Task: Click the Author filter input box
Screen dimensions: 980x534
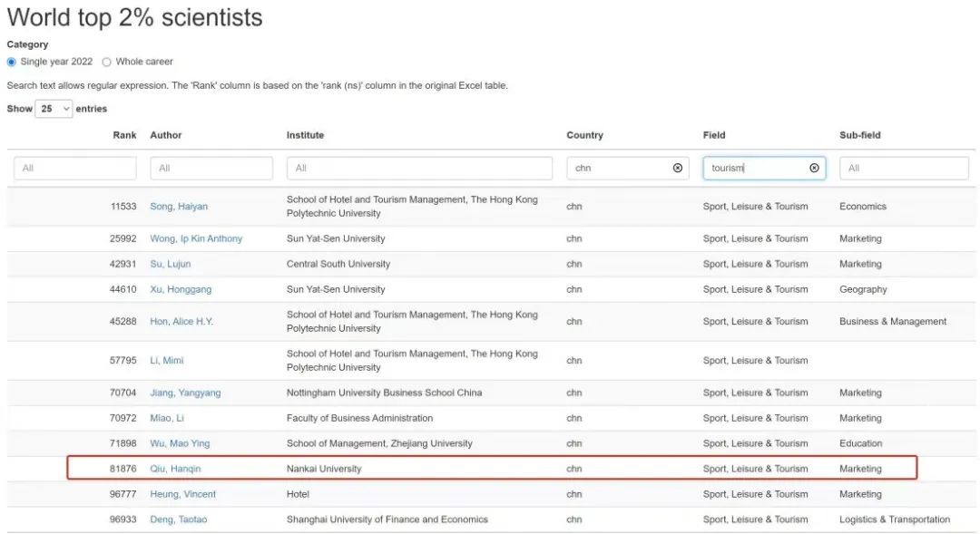Action: tap(211, 168)
